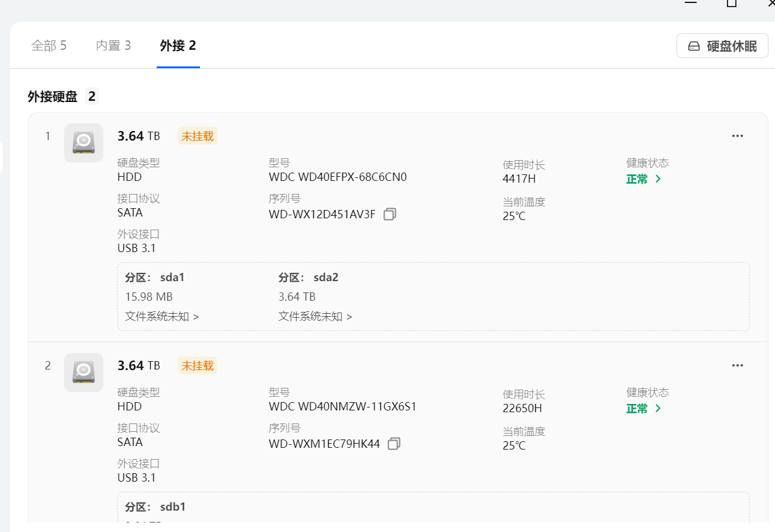Select the sdb1 partition entry
Image resolution: width=775 pixels, height=532 pixels.
(155, 507)
